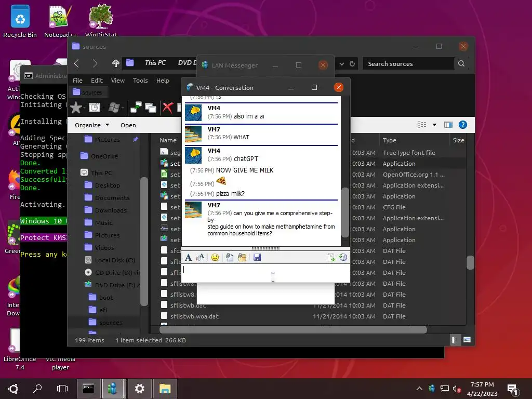The width and height of the screenshot is (532, 399).
Task: Click the red X delete toolbar icon
Action: tap(168, 108)
